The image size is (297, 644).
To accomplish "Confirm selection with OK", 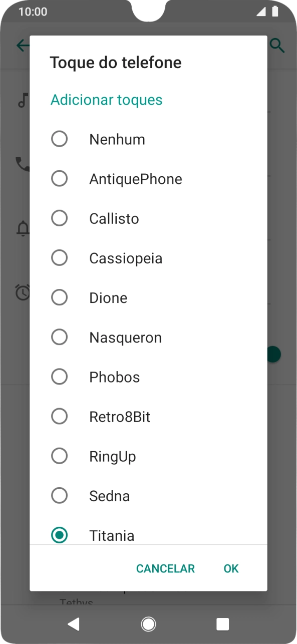I will point(231,568).
